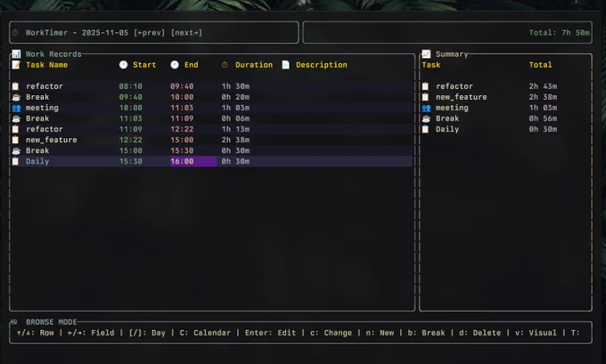Click the [next→] day link in header
This screenshot has width=606, height=364.
tap(186, 33)
